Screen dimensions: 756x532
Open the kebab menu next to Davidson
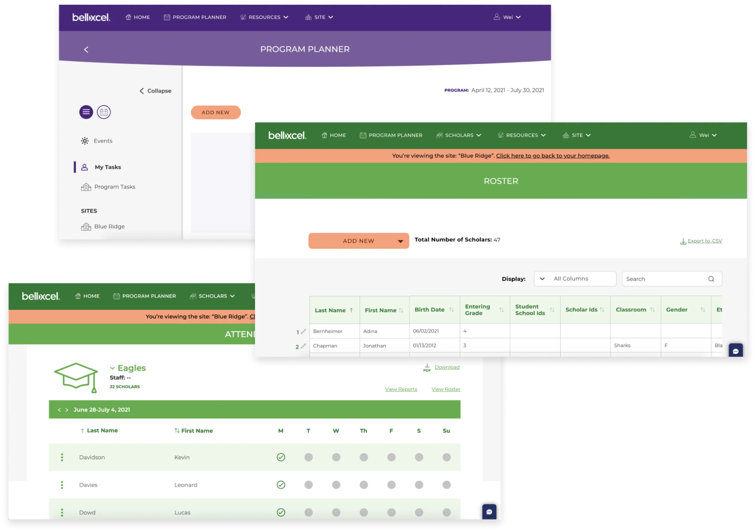62,457
